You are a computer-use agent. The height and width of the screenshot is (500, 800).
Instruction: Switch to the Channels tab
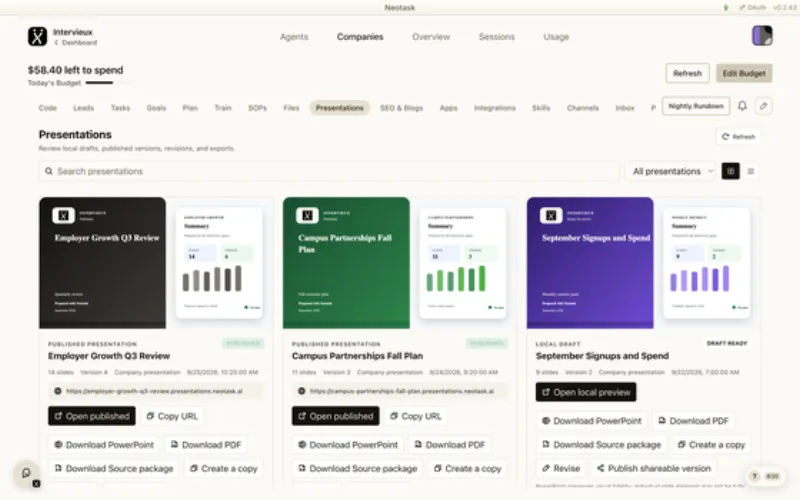(583, 108)
